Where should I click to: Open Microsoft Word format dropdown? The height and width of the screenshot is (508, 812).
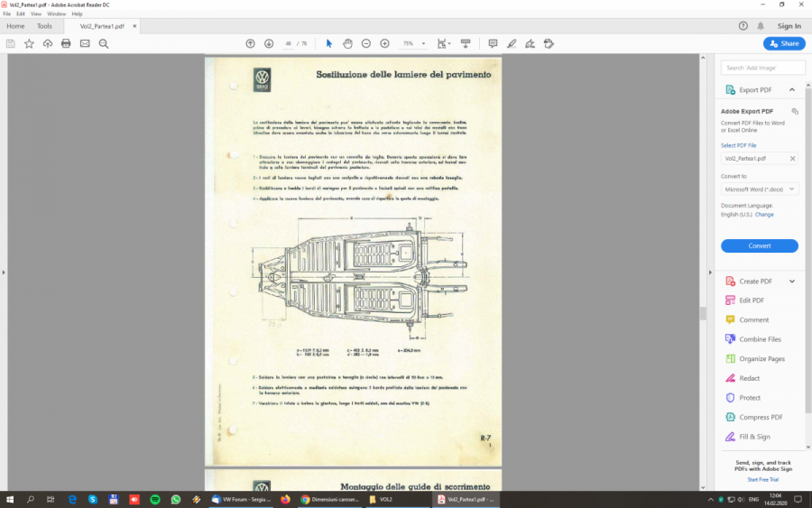(759, 189)
